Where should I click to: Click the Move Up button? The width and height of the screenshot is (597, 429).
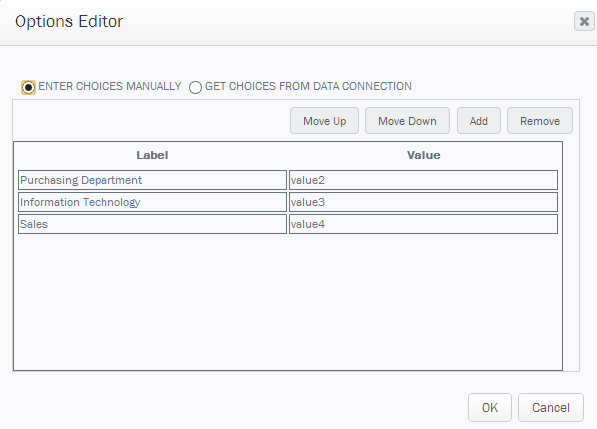(x=324, y=121)
